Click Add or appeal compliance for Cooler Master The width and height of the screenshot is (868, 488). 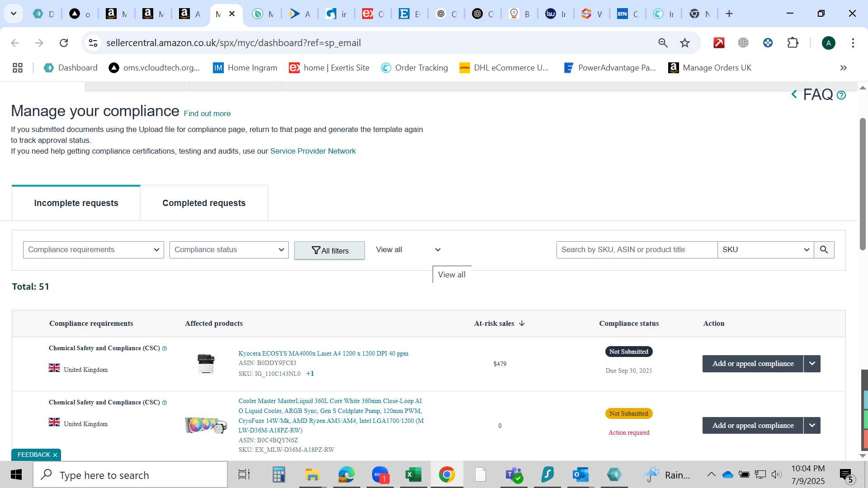click(x=753, y=425)
